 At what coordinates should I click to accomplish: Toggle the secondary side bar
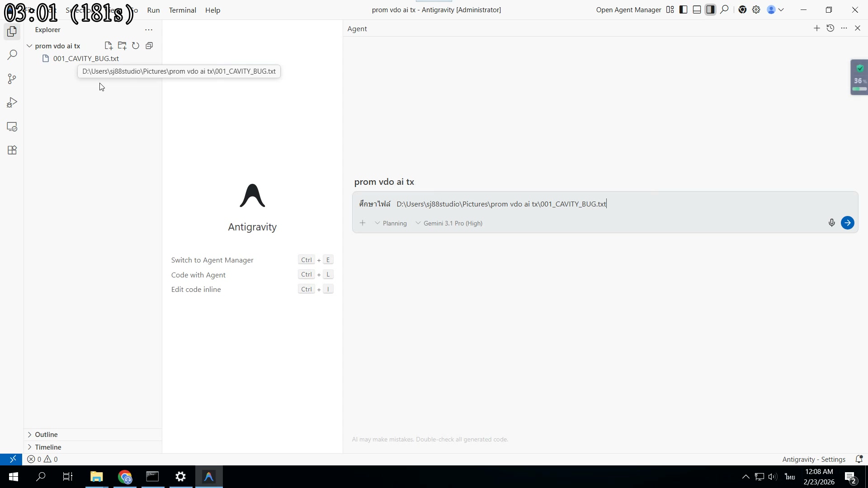point(710,9)
